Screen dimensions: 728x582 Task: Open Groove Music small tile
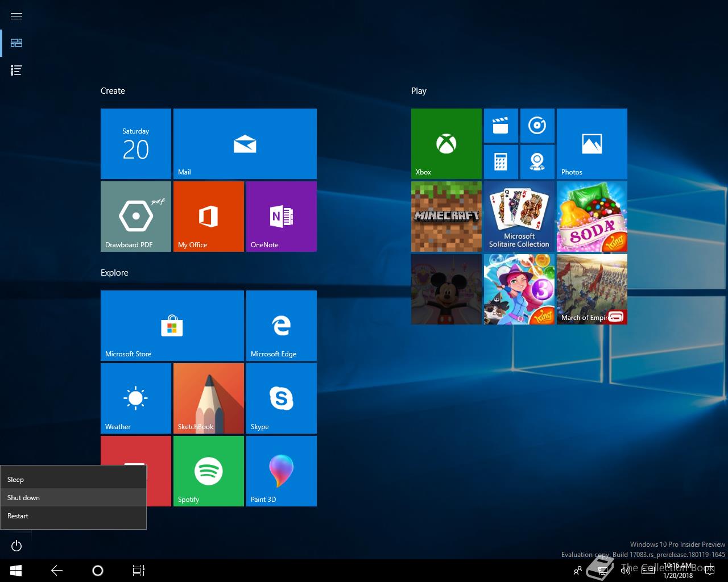[537, 126]
